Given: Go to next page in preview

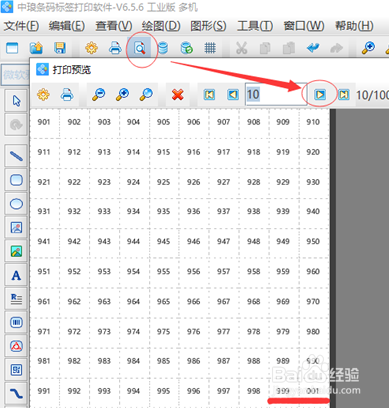Looking at the screenshot, I should [320, 95].
